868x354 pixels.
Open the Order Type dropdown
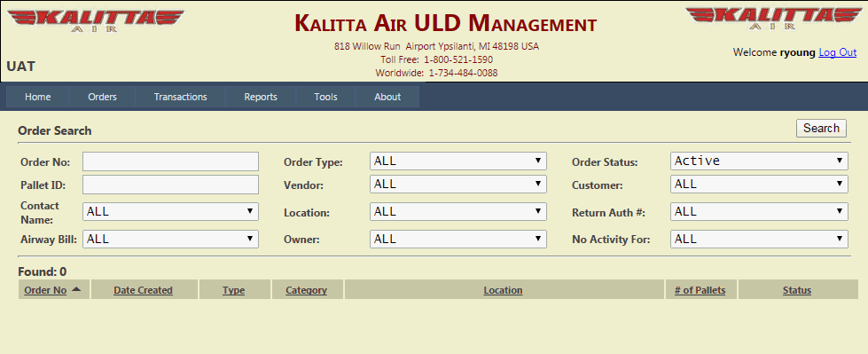point(457,161)
